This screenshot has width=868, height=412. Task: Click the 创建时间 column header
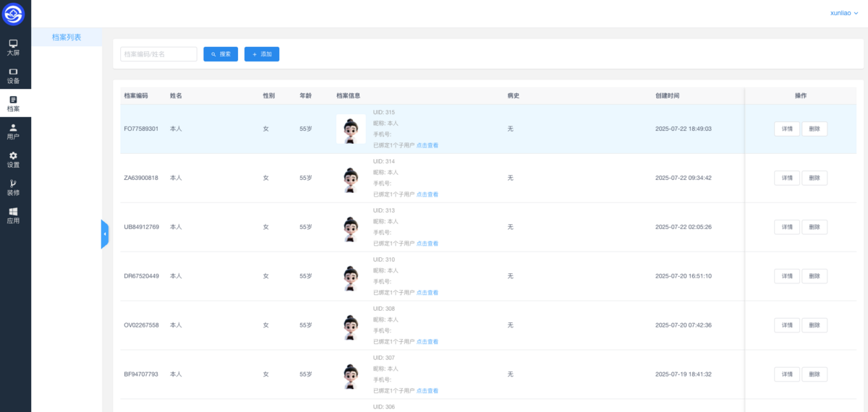pos(667,95)
